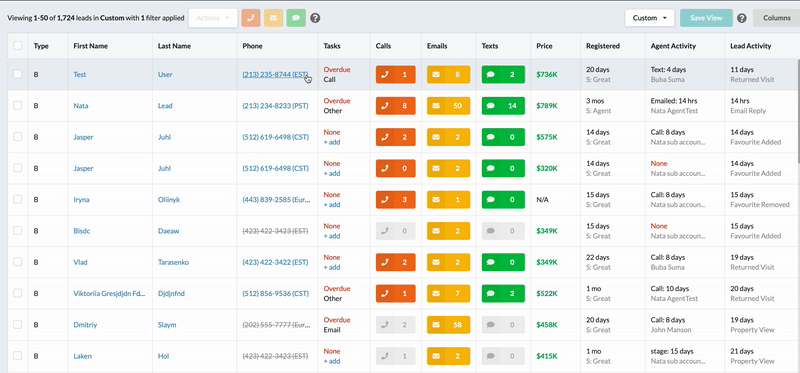
Task: Sort by Lead Activity column header
Action: pyautogui.click(x=751, y=46)
